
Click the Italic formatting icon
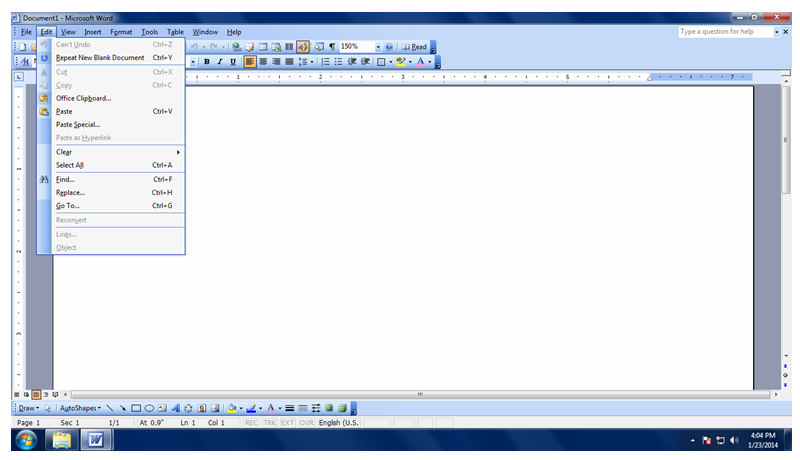pos(220,62)
